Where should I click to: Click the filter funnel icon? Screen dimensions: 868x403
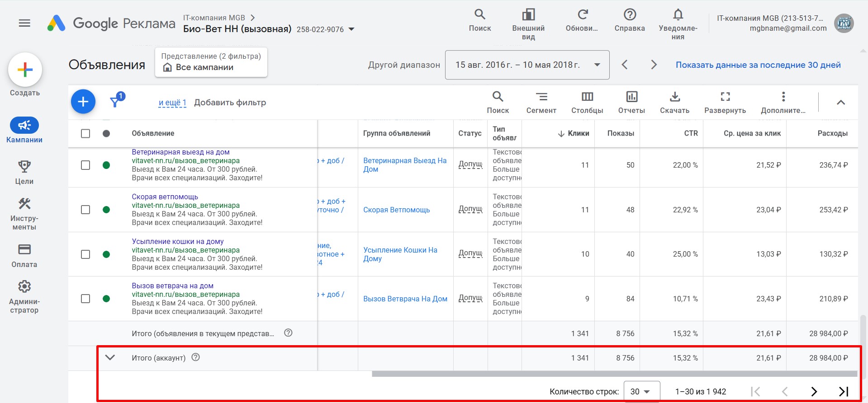tap(116, 102)
